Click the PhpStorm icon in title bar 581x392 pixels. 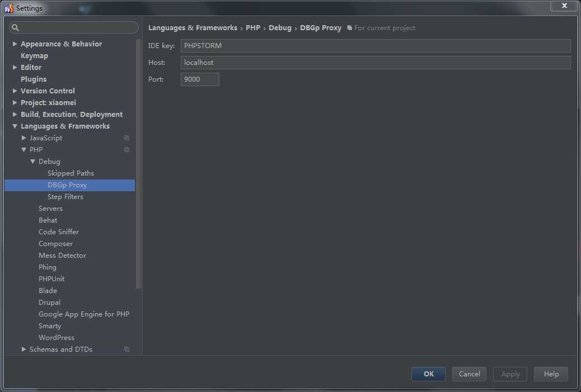(9, 8)
